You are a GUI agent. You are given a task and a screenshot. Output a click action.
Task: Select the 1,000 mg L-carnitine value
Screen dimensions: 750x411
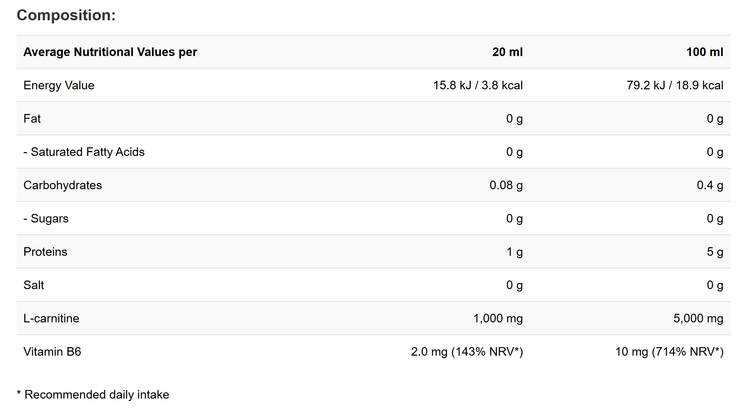498,318
